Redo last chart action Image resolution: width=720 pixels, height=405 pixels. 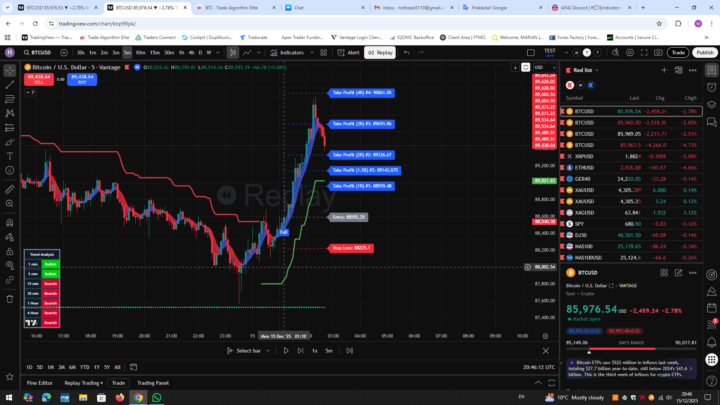[421, 53]
